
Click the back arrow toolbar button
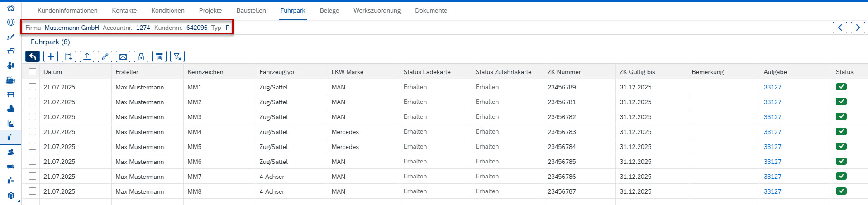33,56
